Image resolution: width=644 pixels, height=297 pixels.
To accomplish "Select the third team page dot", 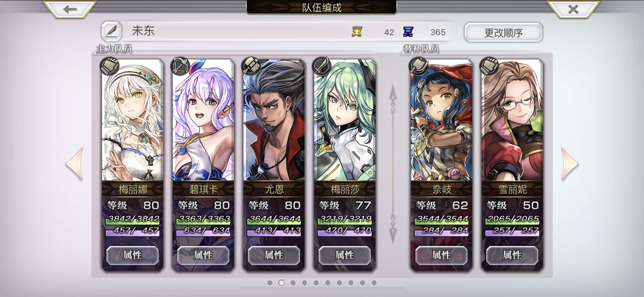I will coord(293,283).
